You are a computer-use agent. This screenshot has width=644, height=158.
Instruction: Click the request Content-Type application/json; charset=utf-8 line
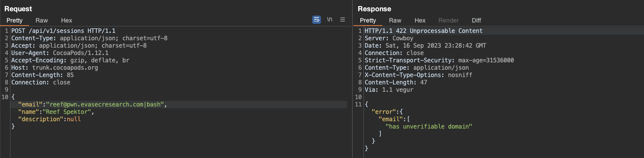pos(89,39)
